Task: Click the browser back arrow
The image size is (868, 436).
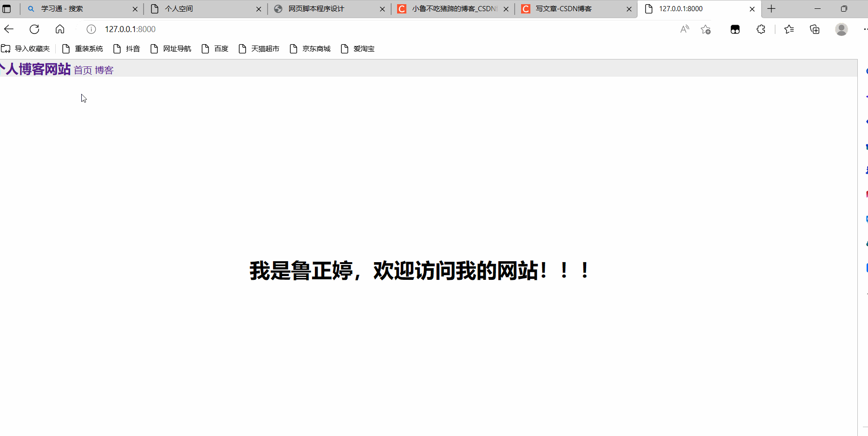Action: point(9,29)
